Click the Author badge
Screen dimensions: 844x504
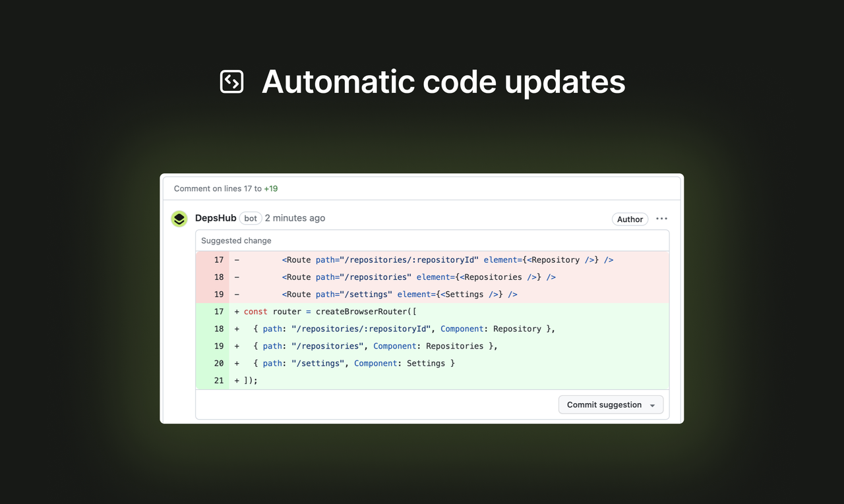pos(630,219)
